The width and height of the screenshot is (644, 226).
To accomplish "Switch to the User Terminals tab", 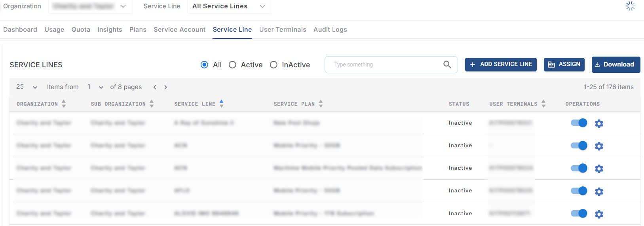I will 283,30.
